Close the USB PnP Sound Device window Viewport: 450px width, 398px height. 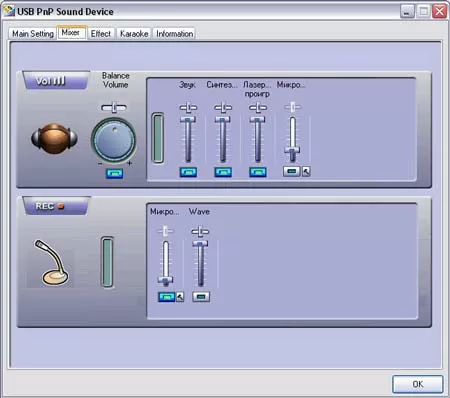tap(440, 12)
